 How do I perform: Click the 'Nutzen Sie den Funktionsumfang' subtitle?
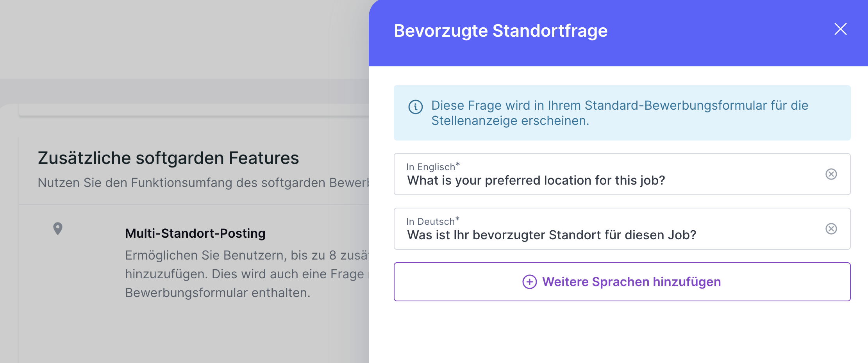tap(203, 183)
